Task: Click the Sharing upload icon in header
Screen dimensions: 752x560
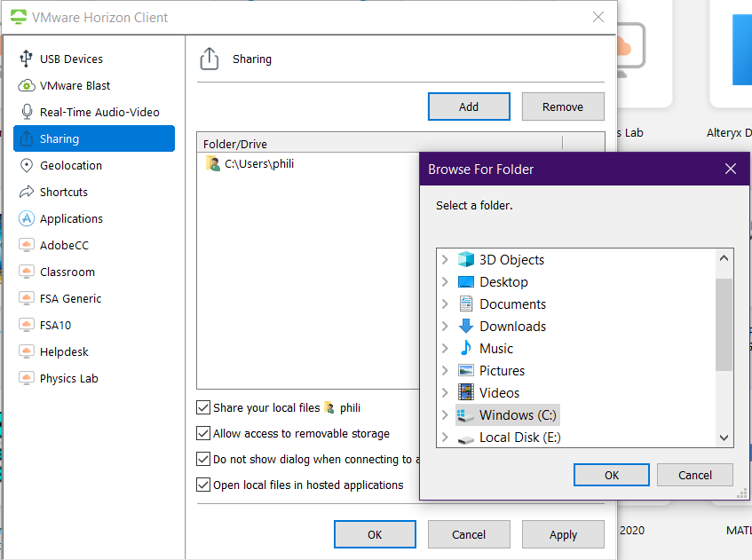Action: click(210, 59)
